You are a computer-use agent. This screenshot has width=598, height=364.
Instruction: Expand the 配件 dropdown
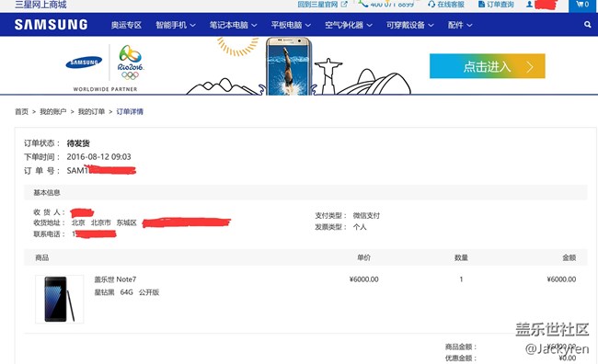click(460, 25)
